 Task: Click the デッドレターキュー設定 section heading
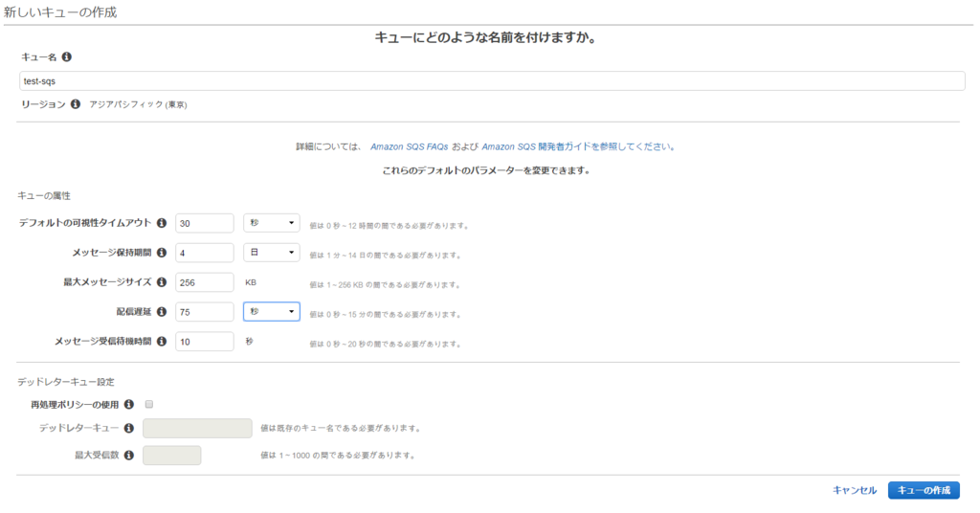(66, 382)
